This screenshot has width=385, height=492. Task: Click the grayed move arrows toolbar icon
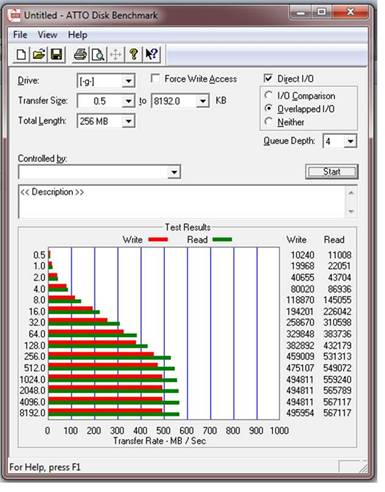pos(116,54)
